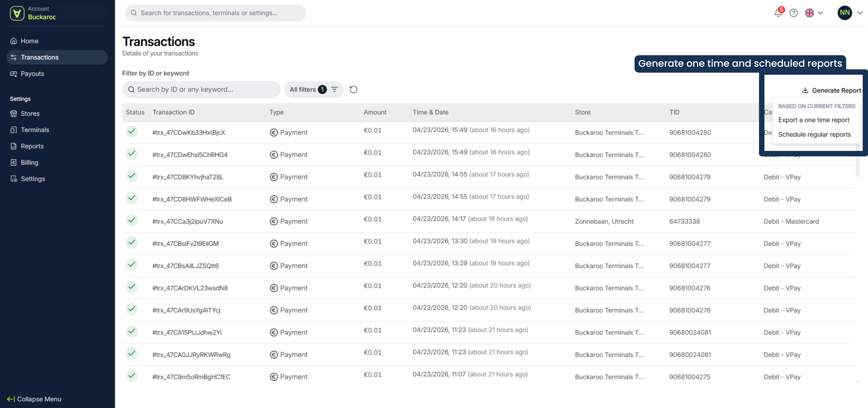
Task: Sort by Amount column header
Action: [375, 112]
